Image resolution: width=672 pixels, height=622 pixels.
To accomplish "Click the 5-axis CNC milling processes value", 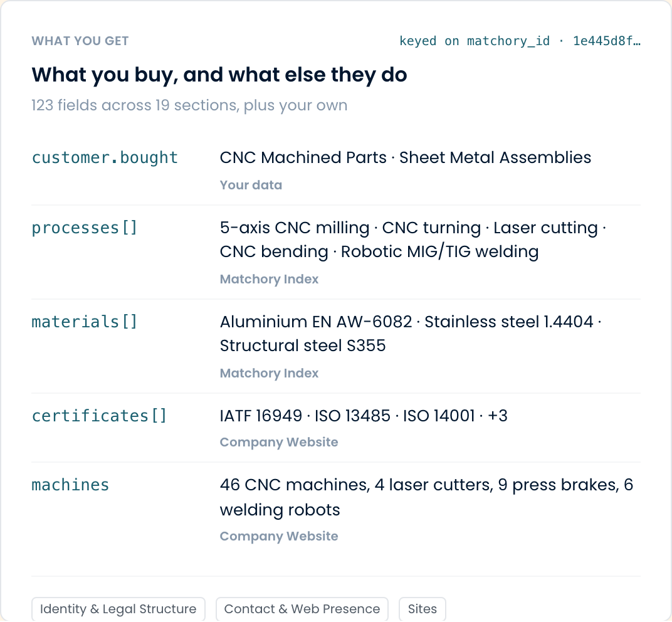I will coord(413,240).
